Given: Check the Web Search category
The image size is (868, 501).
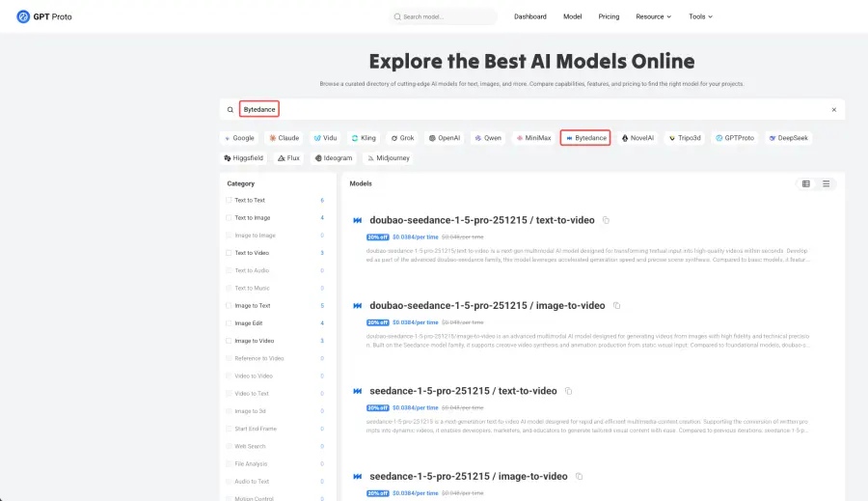Looking at the screenshot, I should (229, 447).
